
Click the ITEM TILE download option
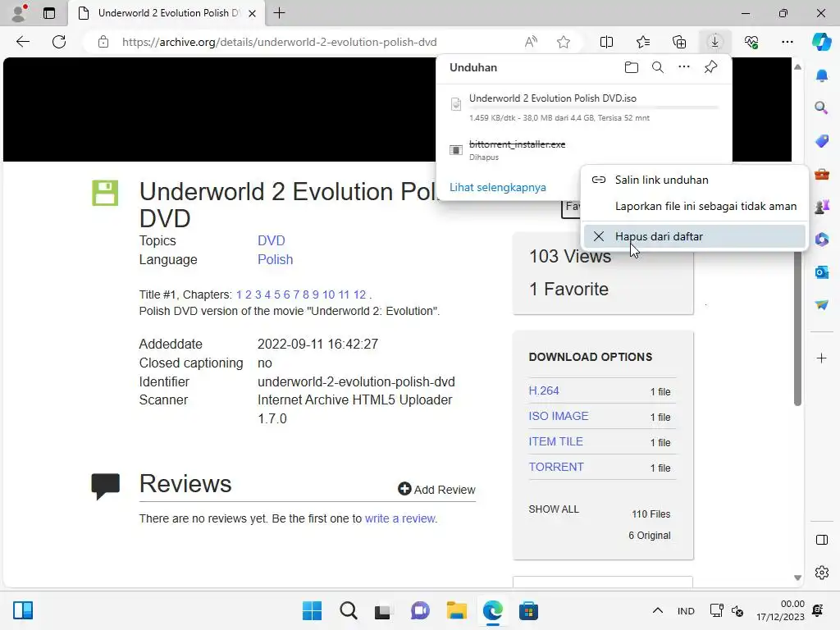click(x=555, y=441)
